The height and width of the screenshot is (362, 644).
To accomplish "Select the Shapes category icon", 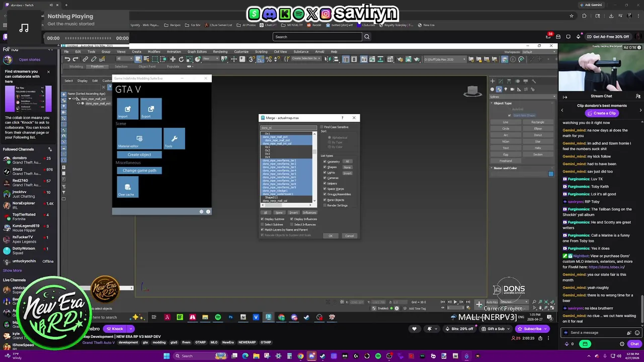I will [x=499, y=89].
